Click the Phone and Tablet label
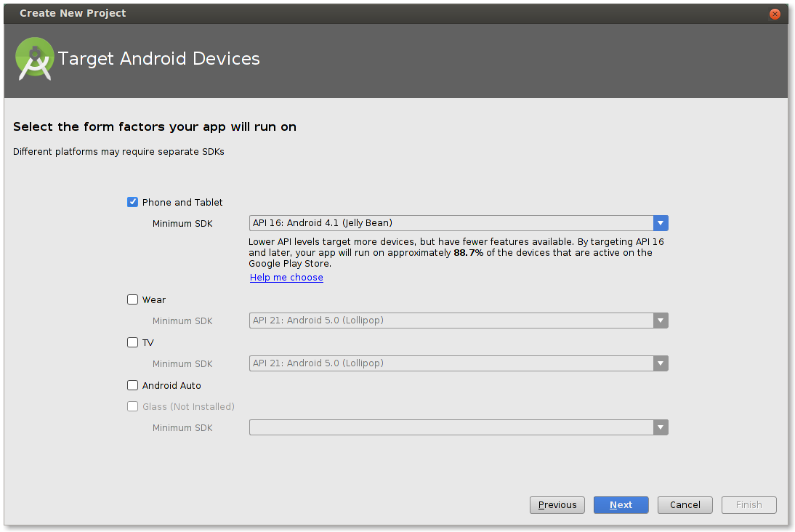 tap(182, 202)
